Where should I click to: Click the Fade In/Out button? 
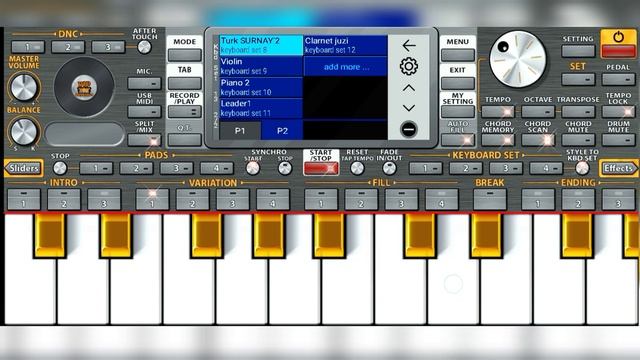point(389,168)
